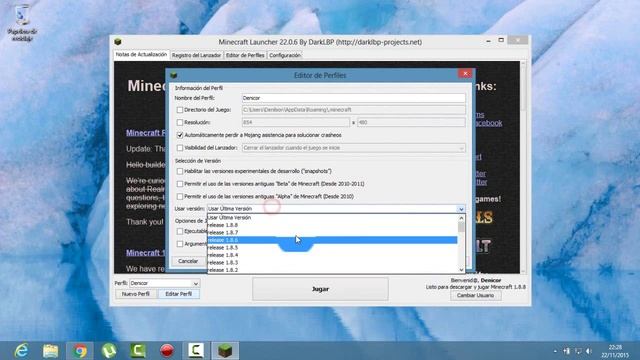Screen dimensions: 640x360
Task: Allow old Alpha Minecraft versions checkbox
Action: coord(180,197)
